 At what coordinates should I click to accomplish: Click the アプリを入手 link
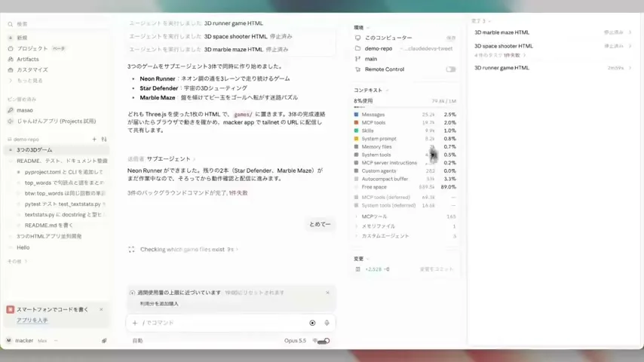coord(32,320)
